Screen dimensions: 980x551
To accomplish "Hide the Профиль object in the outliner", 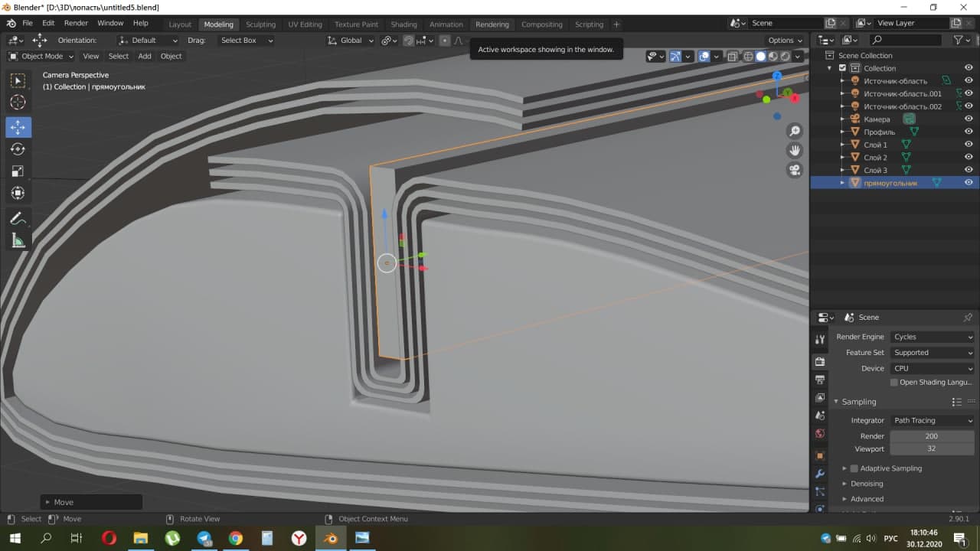I will pyautogui.click(x=969, y=132).
